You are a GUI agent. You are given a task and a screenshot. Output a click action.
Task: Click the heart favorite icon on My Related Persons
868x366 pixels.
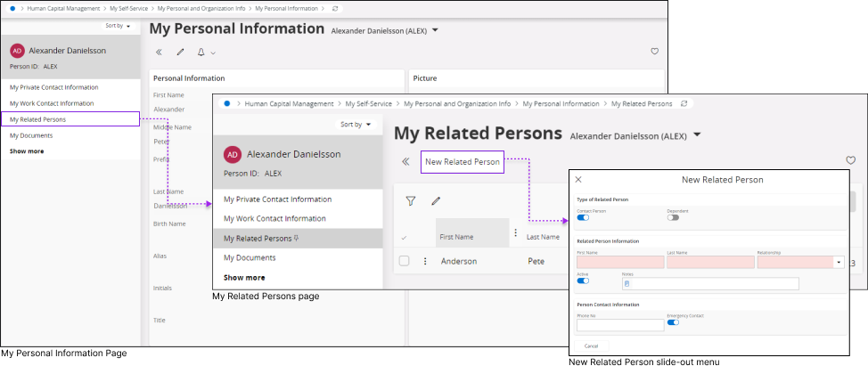pos(850,161)
